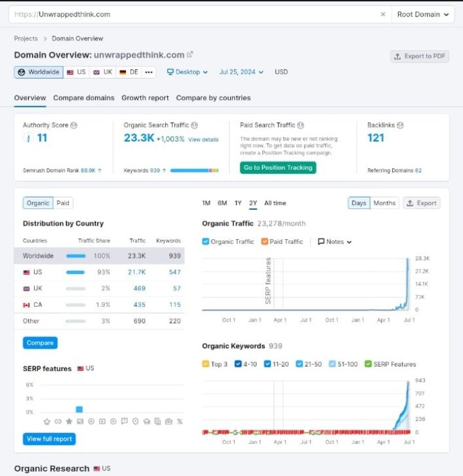Select the 6M time range

click(x=222, y=203)
